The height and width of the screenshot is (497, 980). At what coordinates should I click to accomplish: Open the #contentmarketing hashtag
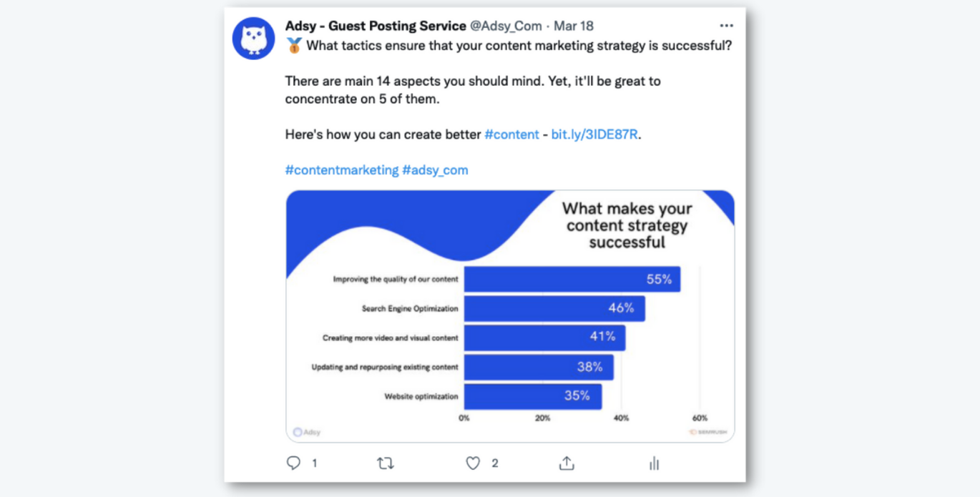[x=341, y=170]
